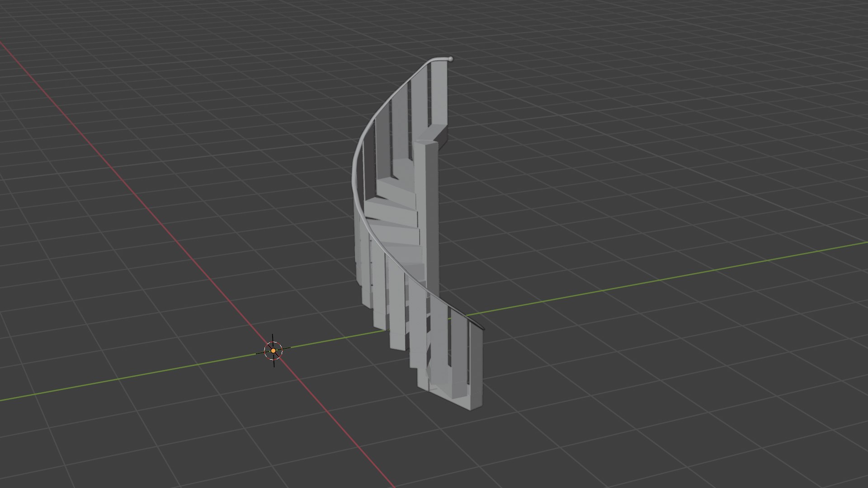
Task: Click the 3D cursor at the world origin
Action: (x=273, y=351)
